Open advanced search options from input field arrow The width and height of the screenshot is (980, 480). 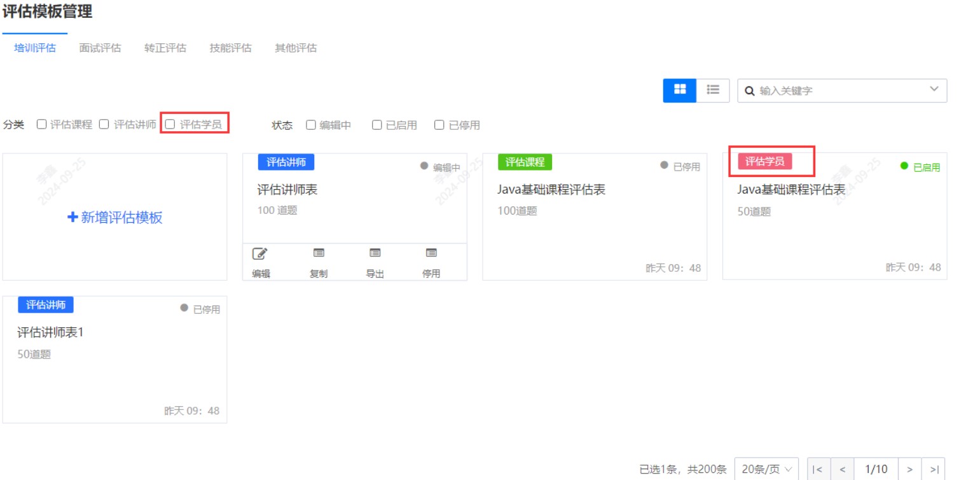[934, 90]
